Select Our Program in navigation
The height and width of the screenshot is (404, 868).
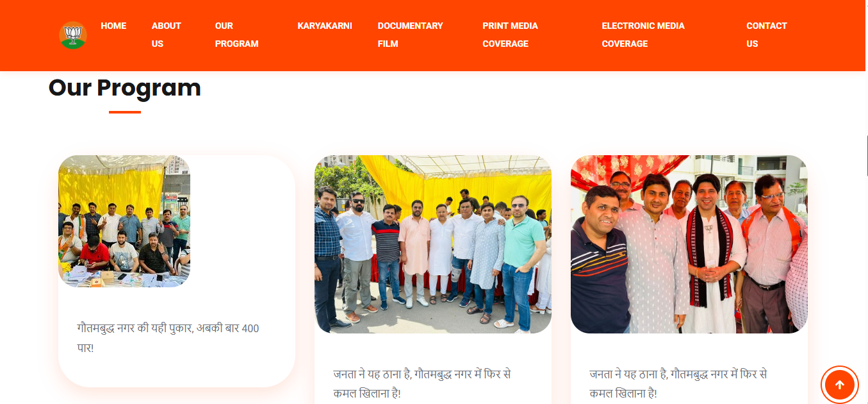[x=237, y=35]
